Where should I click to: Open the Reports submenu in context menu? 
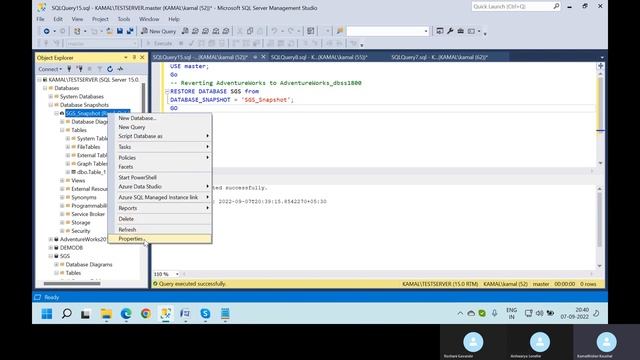(x=160, y=208)
